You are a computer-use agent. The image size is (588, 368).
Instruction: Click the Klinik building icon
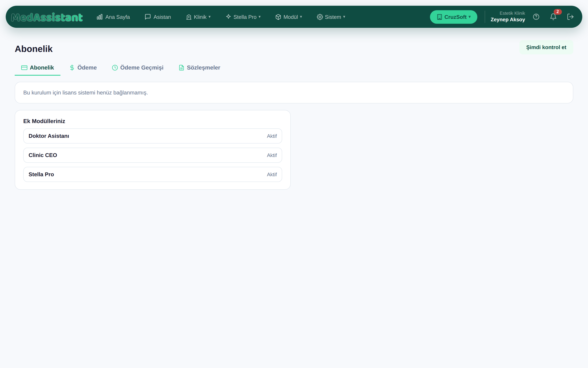(189, 17)
